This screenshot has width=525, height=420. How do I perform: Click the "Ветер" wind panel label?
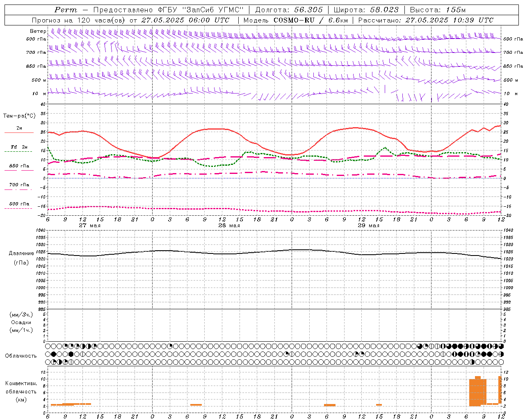point(38,31)
